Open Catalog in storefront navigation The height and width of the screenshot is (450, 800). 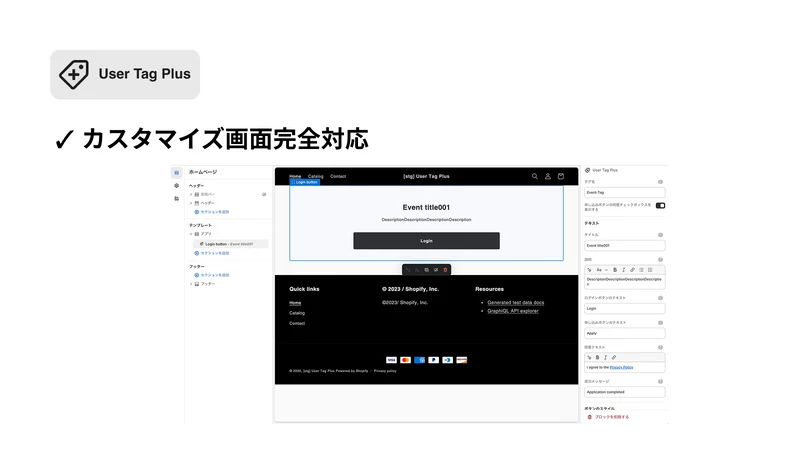[x=315, y=177]
